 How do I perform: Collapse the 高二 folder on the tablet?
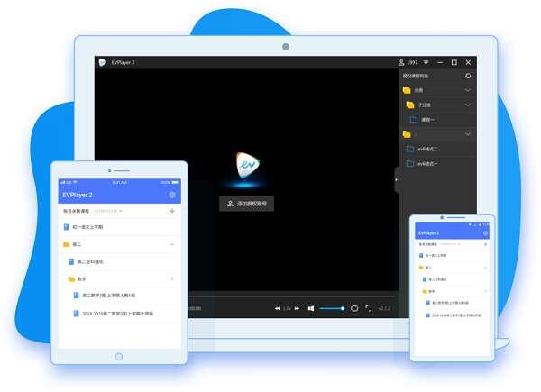coord(171,244)
